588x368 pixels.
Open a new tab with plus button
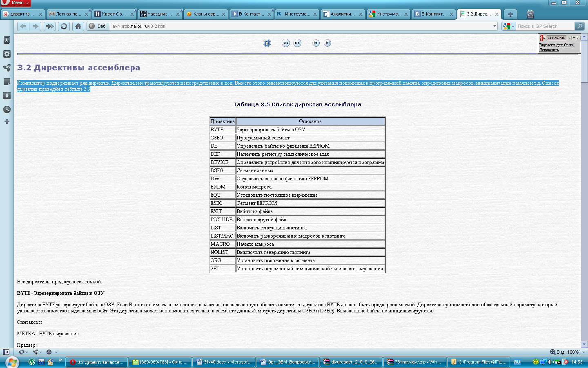click(510, 14)
